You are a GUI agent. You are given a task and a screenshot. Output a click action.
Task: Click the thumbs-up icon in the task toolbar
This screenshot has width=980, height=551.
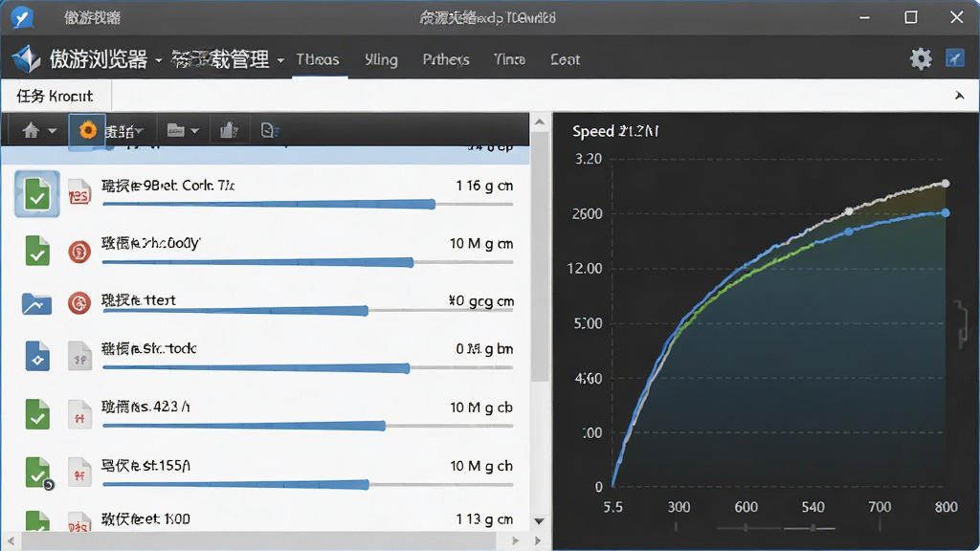click(230, 130)
